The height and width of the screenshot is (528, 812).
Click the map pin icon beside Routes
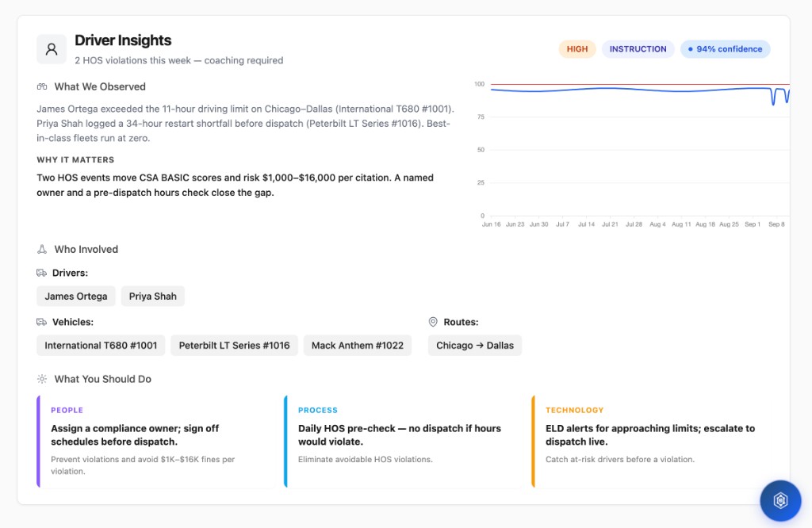433,322
